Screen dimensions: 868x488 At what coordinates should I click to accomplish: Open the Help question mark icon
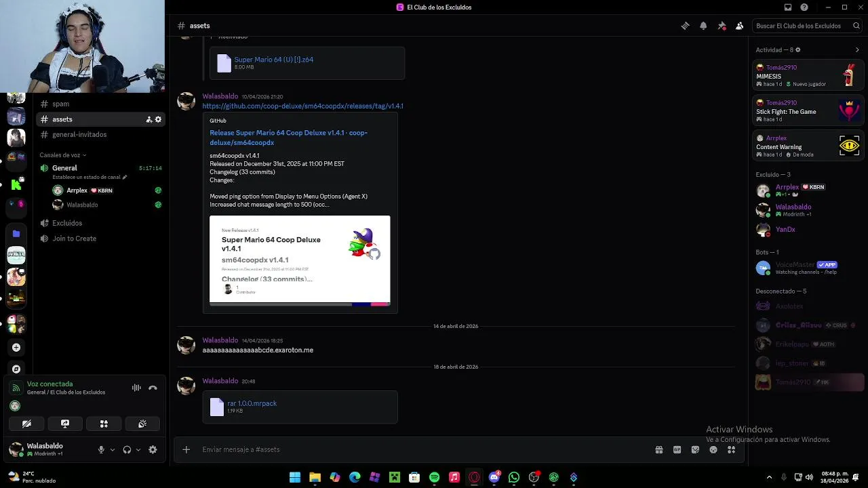[x=804, y=7]
